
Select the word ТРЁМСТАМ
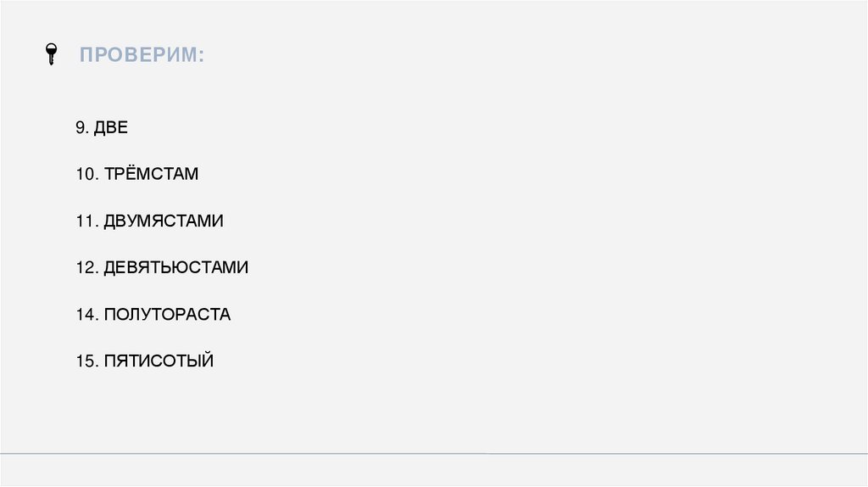[151, 175]
